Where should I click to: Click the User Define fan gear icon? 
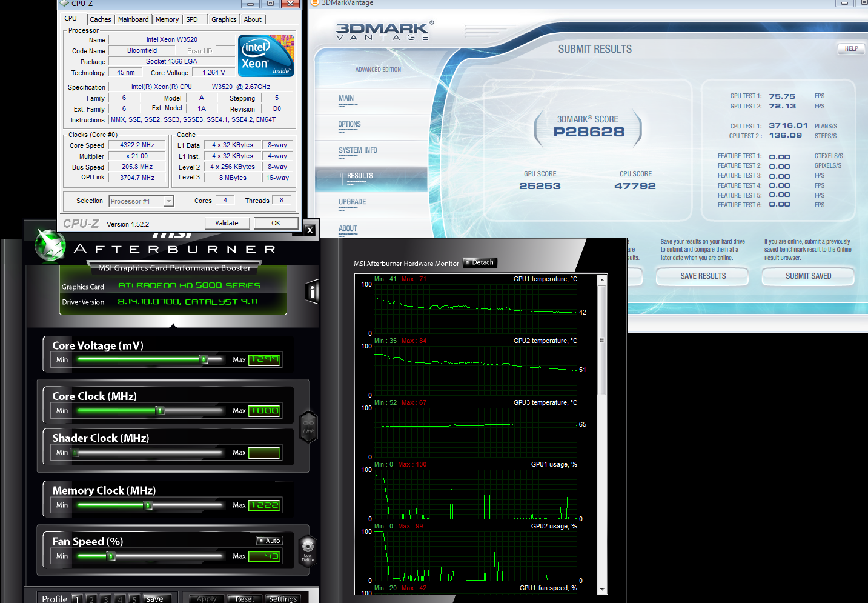pos(308,550)
